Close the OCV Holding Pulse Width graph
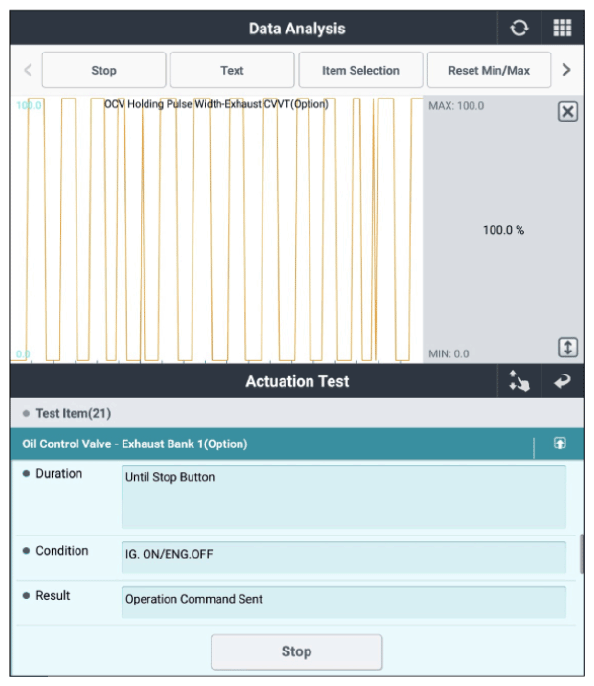This screenshot has height=686, width=594. 568,112
